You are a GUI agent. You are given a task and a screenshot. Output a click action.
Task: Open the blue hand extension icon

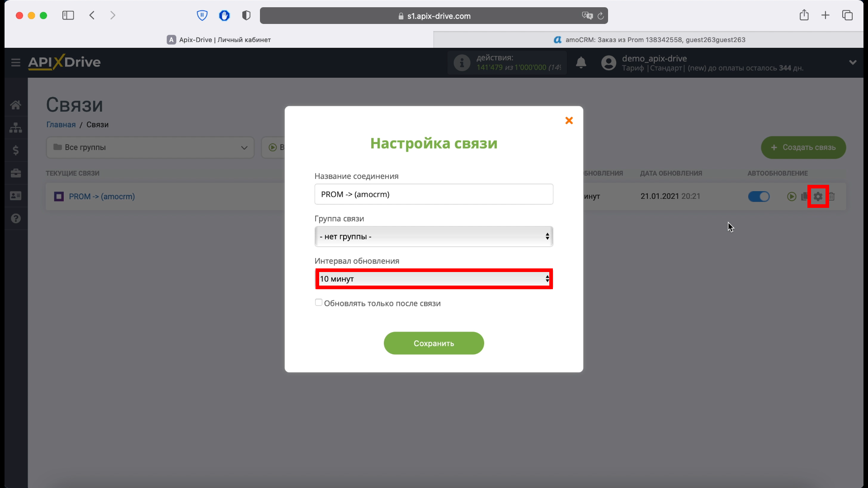224,15
